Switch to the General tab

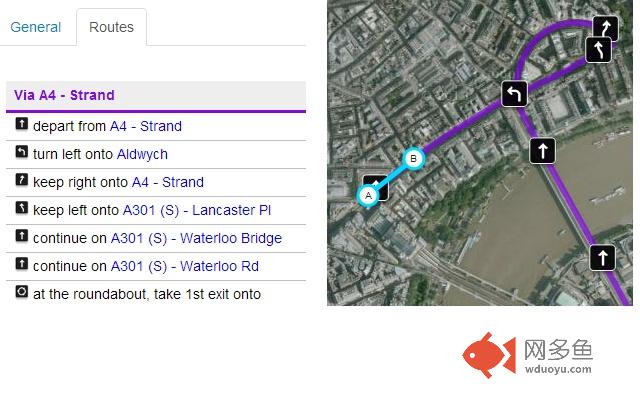pos(35,27)
